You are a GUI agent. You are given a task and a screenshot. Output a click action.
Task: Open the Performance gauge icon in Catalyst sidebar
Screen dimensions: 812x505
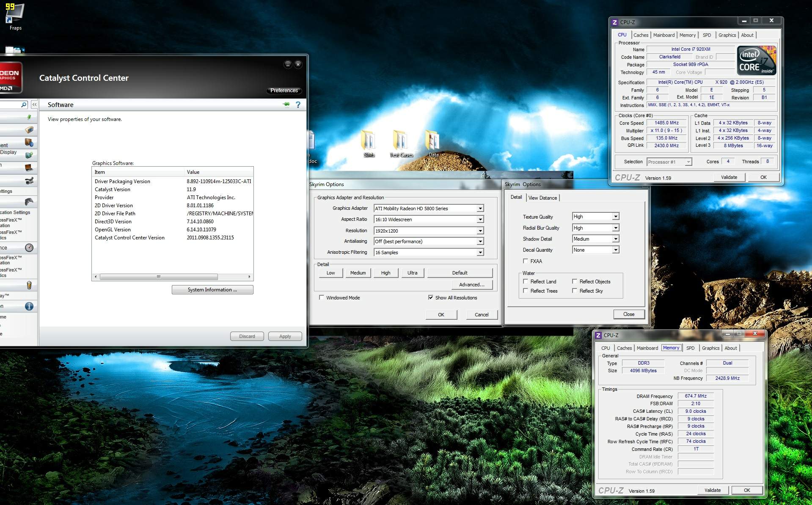tap(29, 247)
